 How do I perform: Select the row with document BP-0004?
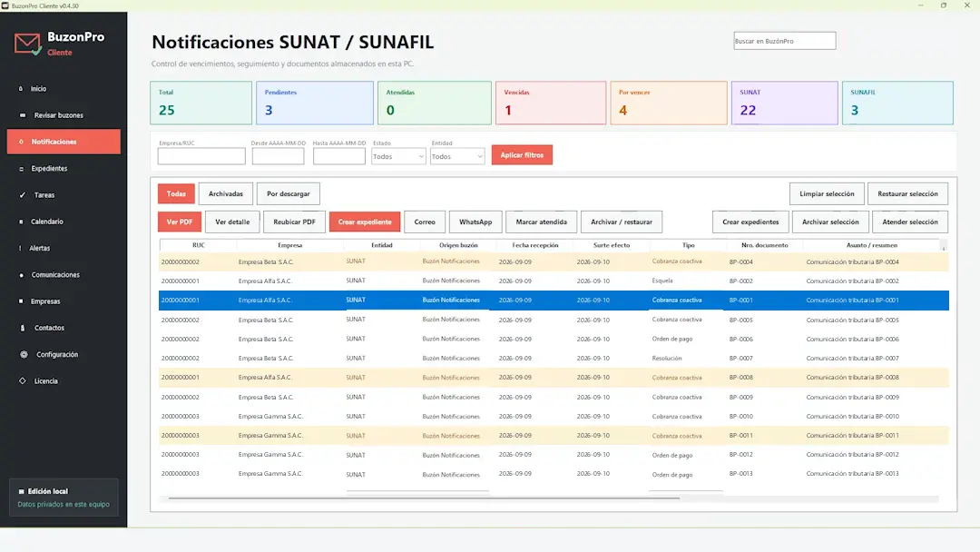click(x=554, y=262)
